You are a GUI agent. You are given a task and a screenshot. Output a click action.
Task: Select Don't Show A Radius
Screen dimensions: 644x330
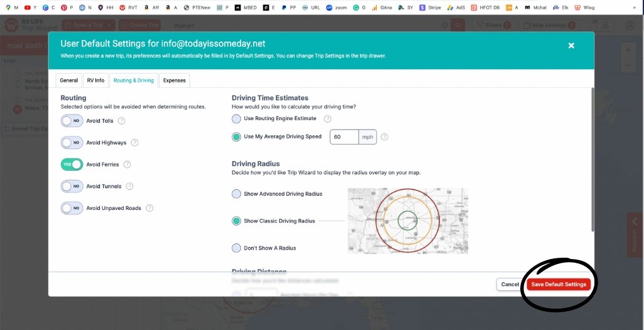tap(236, 248)
